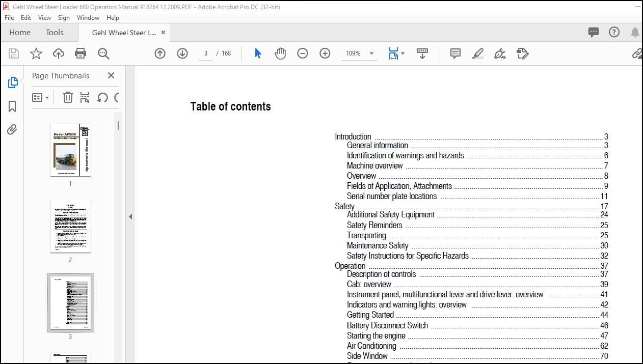Click the page number input field
Image resolution: width=643 pixels, height=364 pixels.
pos(205,53)
